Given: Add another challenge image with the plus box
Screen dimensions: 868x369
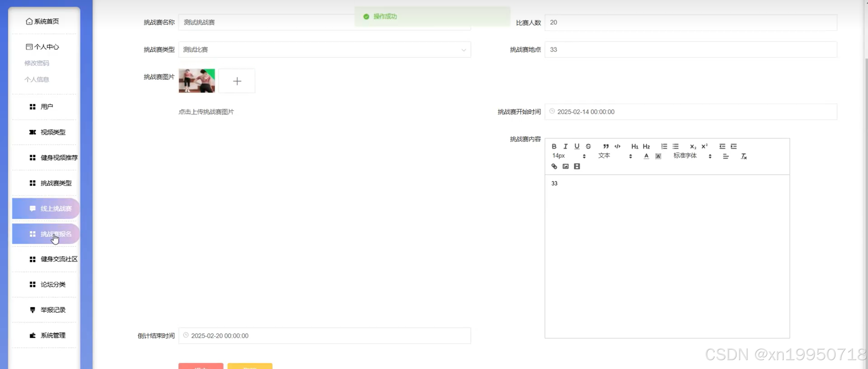Looking at the screenshot, I should click(237, 81).
